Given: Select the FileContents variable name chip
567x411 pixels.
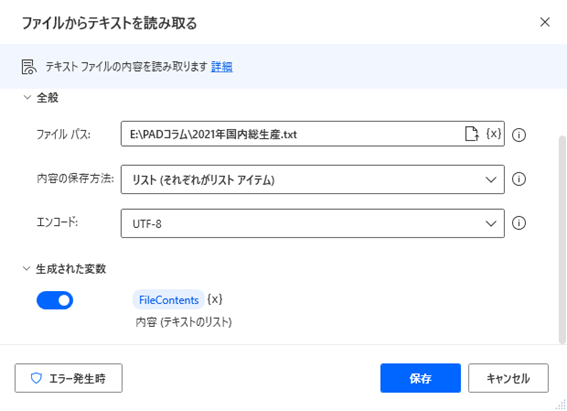Looking at the screenshot, I should [169, 300].
